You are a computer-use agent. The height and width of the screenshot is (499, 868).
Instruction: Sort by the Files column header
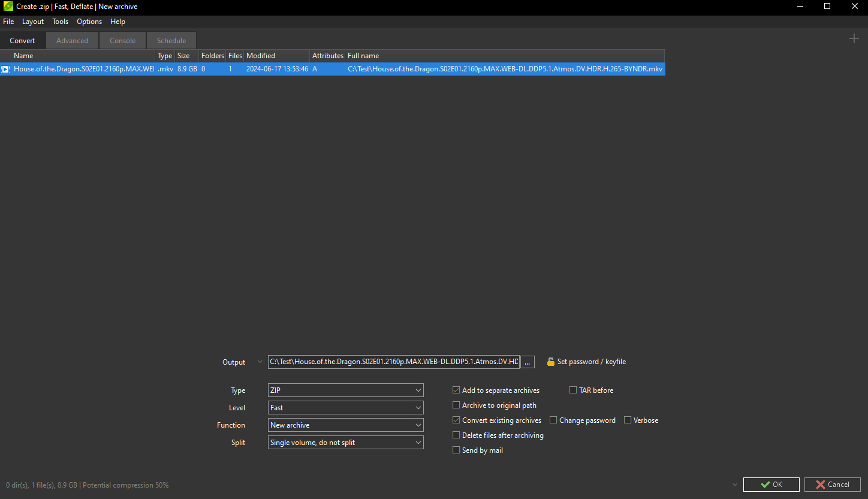pyautogui.click(x=235, y=56)
